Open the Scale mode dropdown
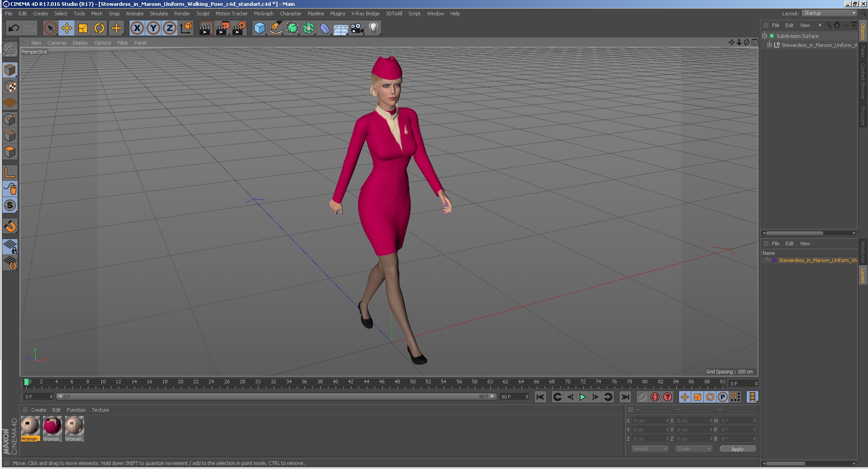Screen dimensions: 868x469 click(x=693, y=449)
